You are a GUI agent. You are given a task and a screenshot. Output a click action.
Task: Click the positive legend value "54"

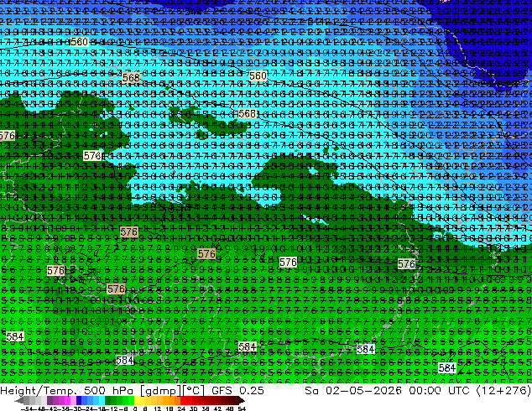(242, 409)
